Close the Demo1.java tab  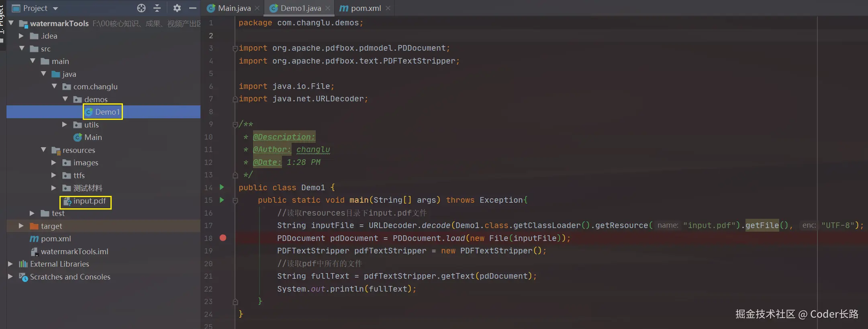click(x=328, y=8)
